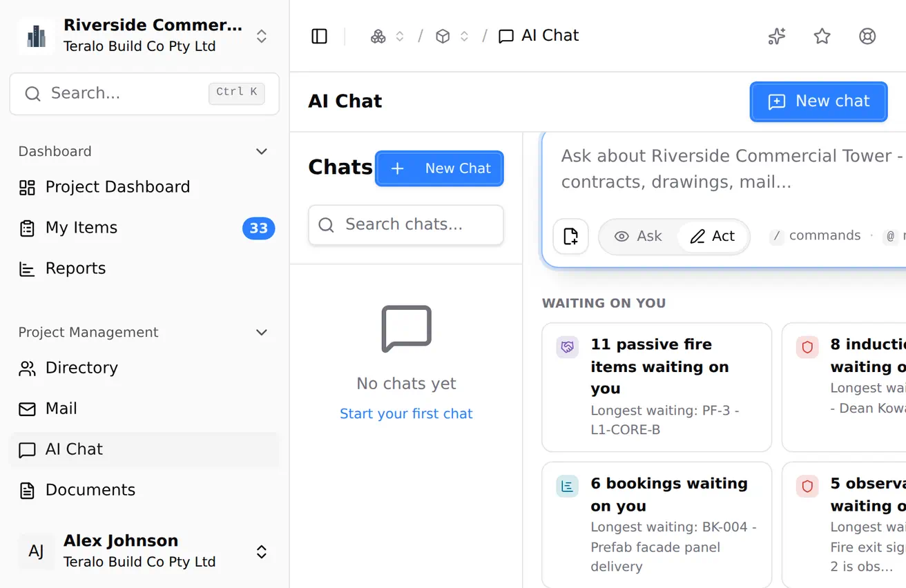Click the attach file icon button
The image size is (906, 588).
click(x=571, y=237)
